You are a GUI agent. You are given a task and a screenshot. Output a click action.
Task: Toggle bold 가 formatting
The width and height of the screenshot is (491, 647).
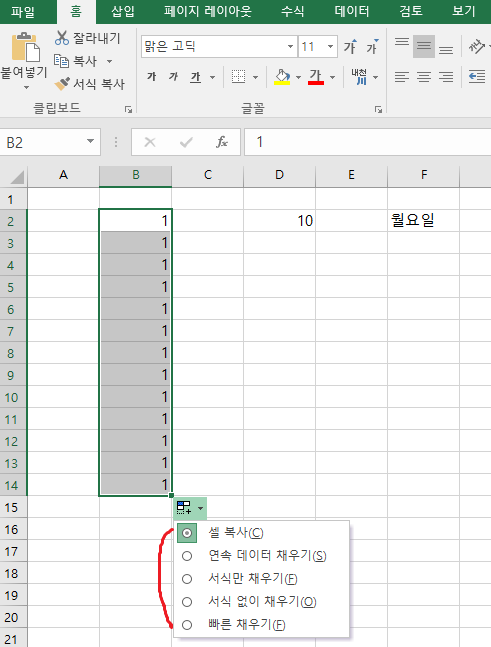pos(151,77)
